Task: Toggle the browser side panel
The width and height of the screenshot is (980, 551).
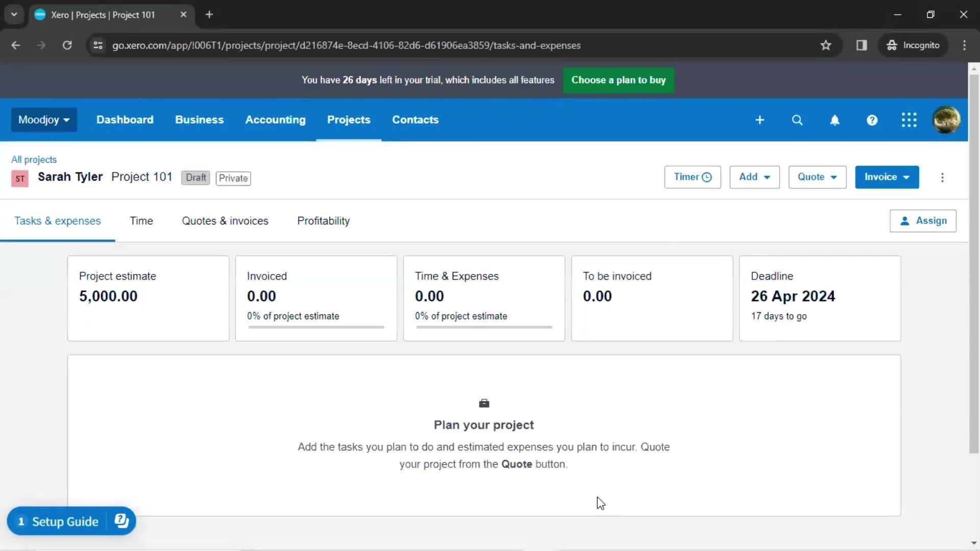Action: pyautogui.click(x=862, y=45)
